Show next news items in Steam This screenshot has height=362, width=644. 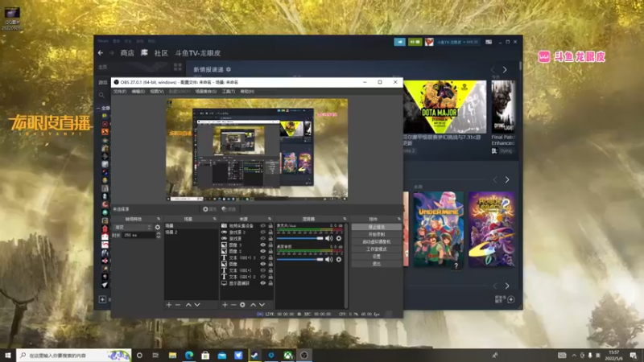pos(505,70)
